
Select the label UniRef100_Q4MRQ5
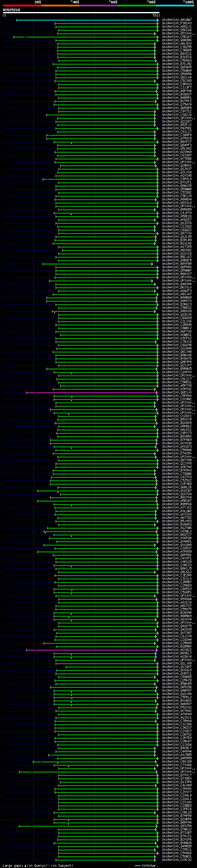coord(177,846)
